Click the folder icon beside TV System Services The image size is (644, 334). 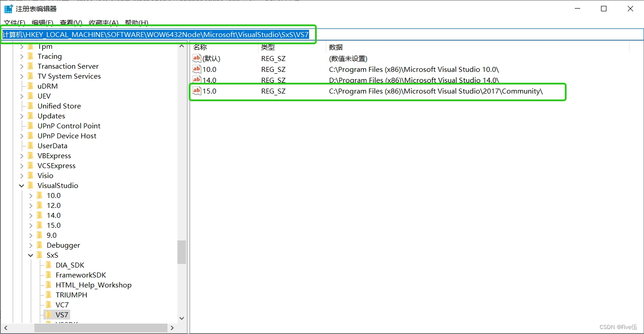[x=31, y=76]
